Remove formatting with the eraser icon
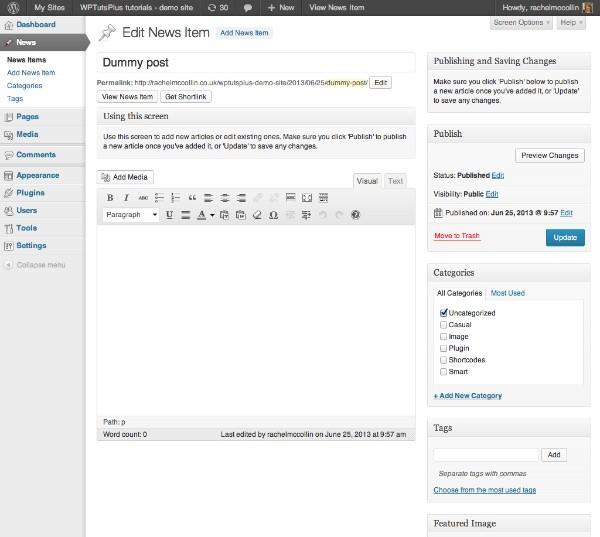This screenshot has height=537, width=600. coord(257,215)
